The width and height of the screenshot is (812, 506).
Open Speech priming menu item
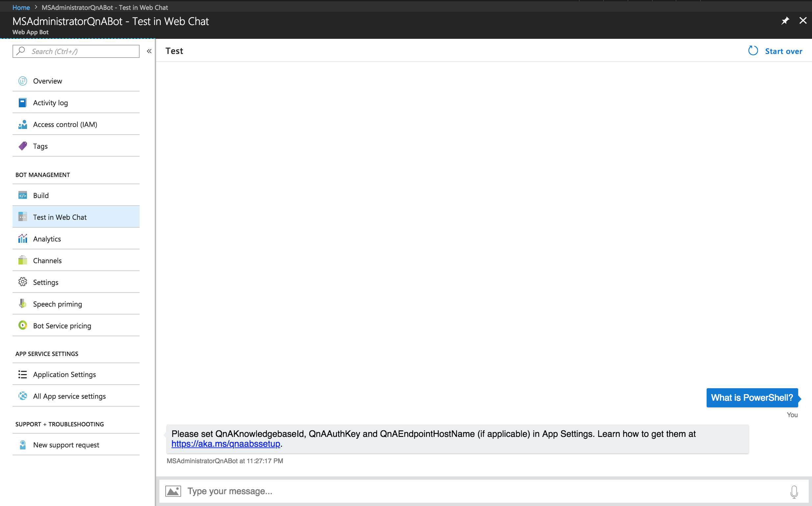click(76, 304)
